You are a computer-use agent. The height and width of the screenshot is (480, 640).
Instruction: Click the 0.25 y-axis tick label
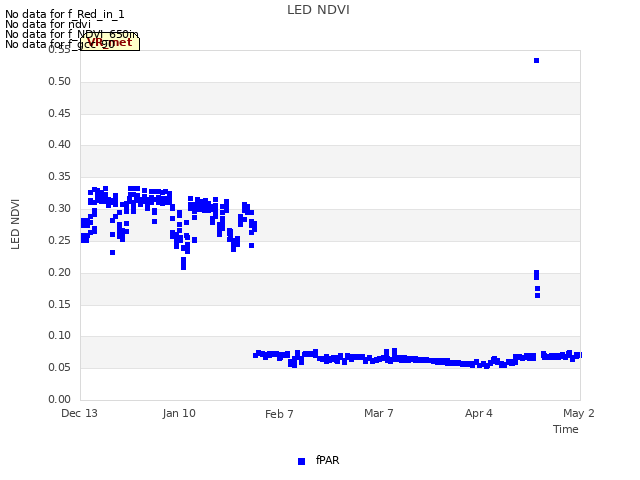point(60,240)
